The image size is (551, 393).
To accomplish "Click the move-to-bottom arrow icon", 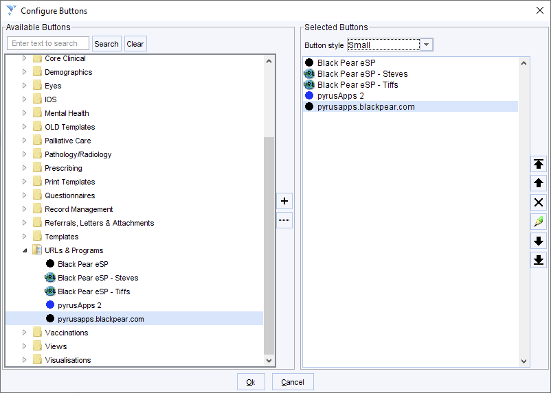I will [x=538, y=260].
